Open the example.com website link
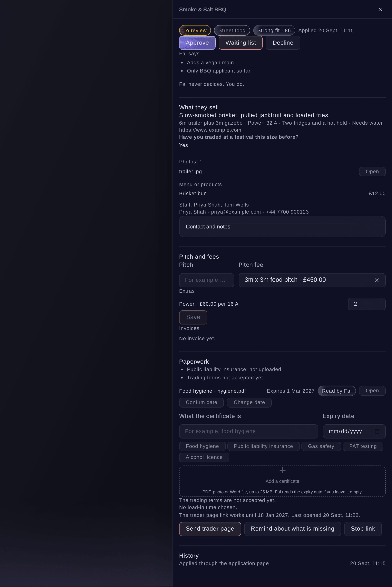The height and width of the screenshot is (587, 392). click(x=210, y=130)
